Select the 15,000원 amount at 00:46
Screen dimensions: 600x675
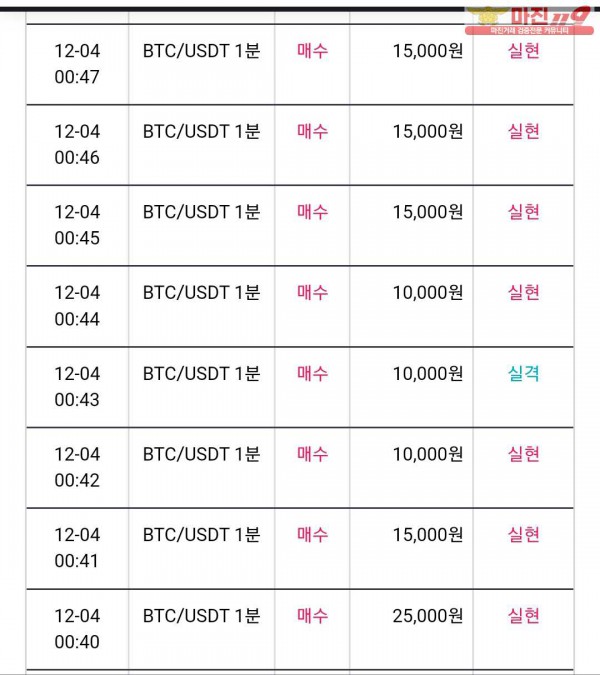[428, 131]
